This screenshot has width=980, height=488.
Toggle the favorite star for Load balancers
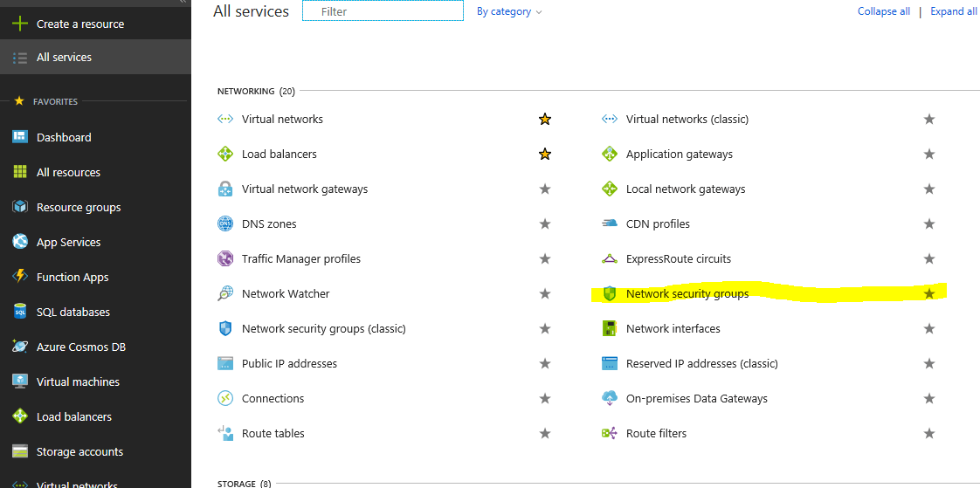pos(545,154)
